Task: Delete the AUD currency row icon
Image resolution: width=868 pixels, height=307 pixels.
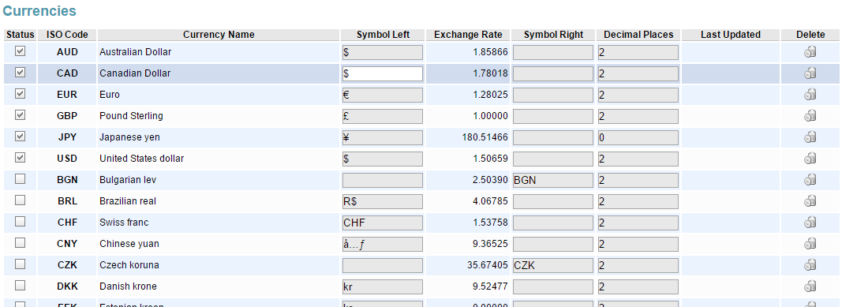Action: pyautogui.click(x=810, y=52)
